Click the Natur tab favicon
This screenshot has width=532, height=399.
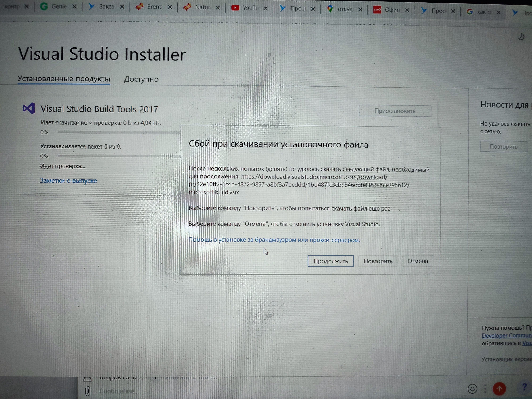(x=187, y=7)
